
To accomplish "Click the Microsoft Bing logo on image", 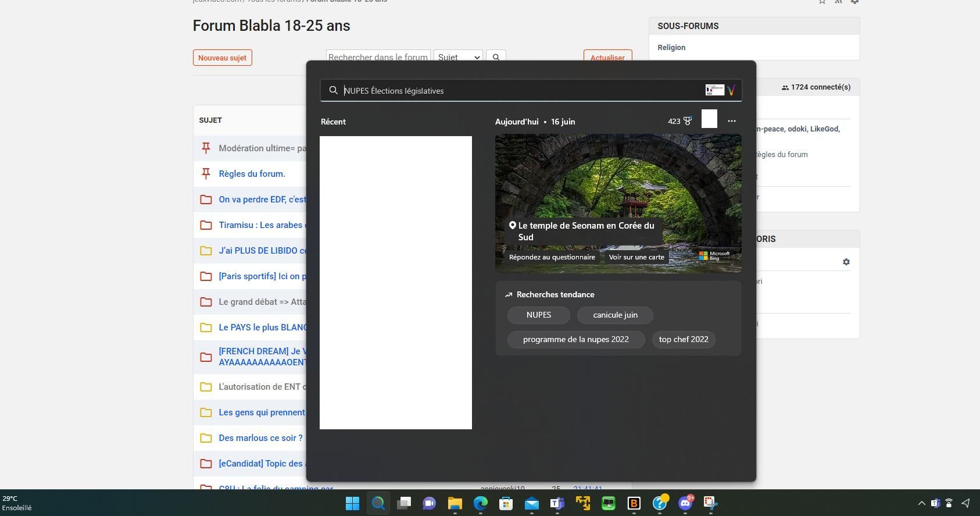I will pos(714,256).
